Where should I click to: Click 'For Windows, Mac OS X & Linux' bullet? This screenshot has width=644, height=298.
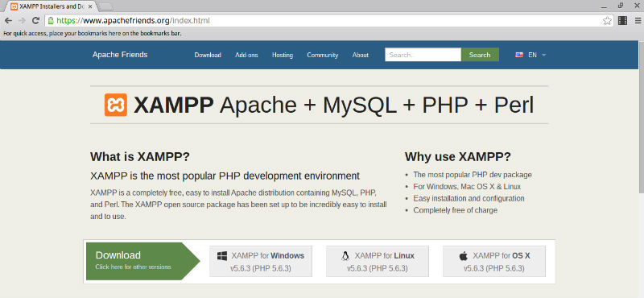(x=467, y=187)
